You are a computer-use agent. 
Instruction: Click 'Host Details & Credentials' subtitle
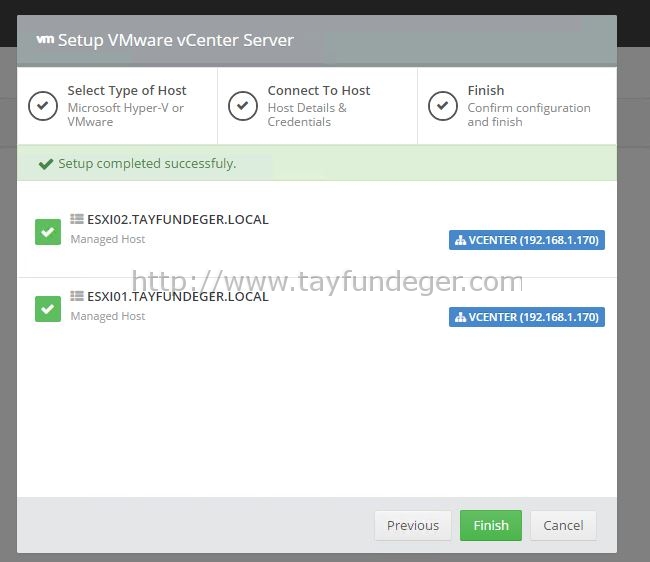(x=307, y=115)
